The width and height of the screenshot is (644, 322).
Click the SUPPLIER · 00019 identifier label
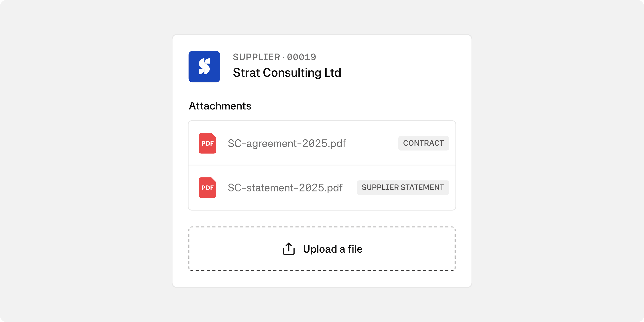click(275, 57)
